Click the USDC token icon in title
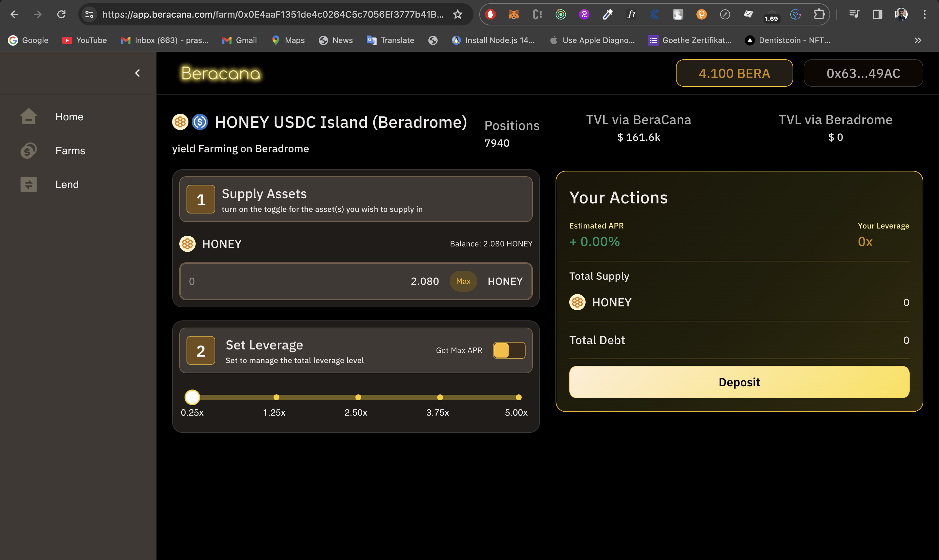This screenshot has height=560, width=939. click(200, 122)
